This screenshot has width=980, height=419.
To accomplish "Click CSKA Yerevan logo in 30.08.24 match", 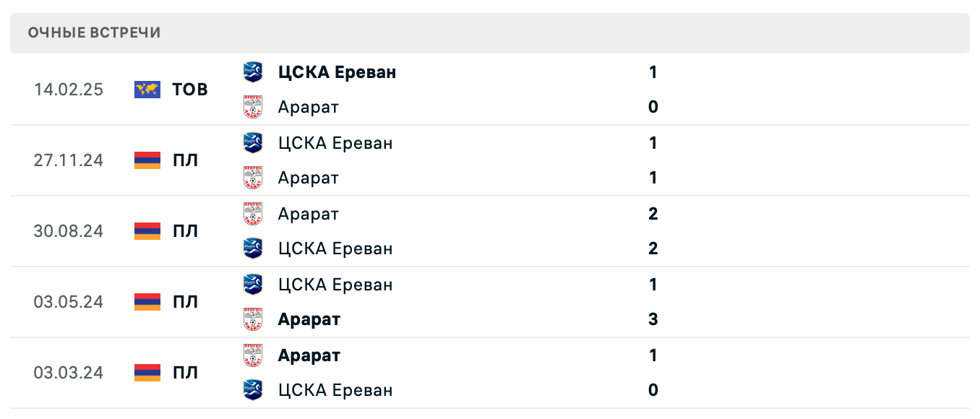I will pyautogui.click(x=253, y=249).
